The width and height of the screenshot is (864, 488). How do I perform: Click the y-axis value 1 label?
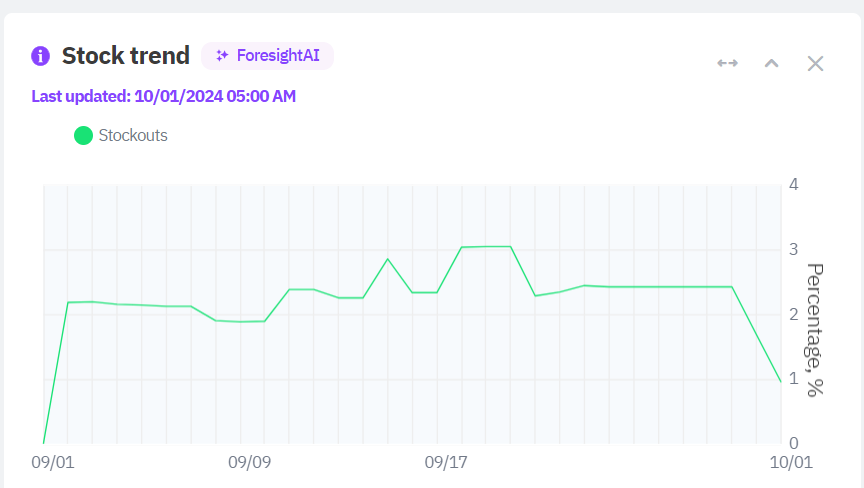pyautogui.click(x=793, y=379)
